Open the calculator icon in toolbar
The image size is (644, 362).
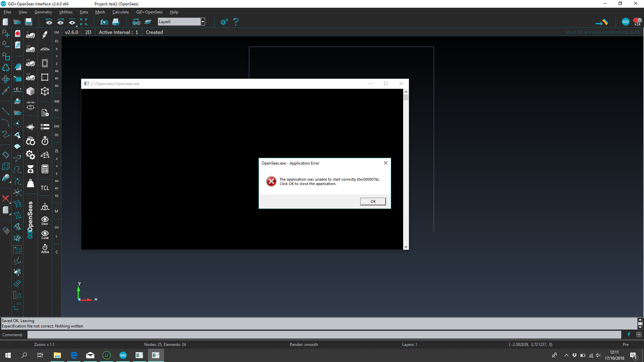45,169
